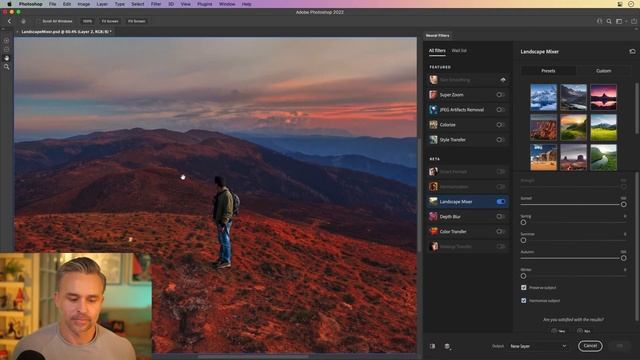Open the workspace switcher icon
Screen dimensions: 640x360
(619, 21)
